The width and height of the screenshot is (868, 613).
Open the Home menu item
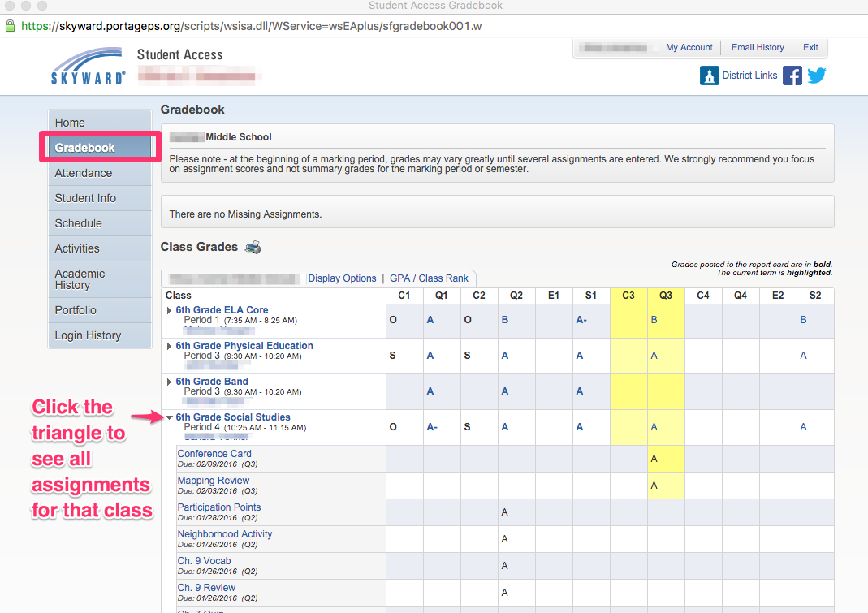coord(100,123)
